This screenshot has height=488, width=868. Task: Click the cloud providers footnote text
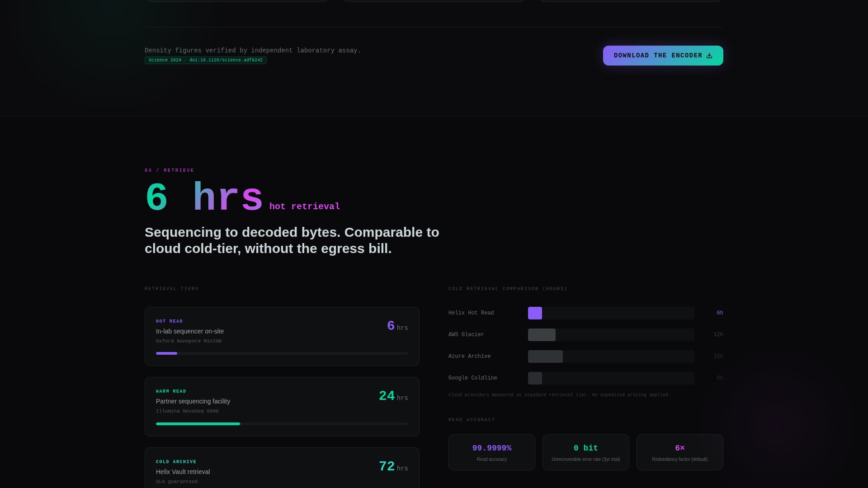(x=560, y=395)
